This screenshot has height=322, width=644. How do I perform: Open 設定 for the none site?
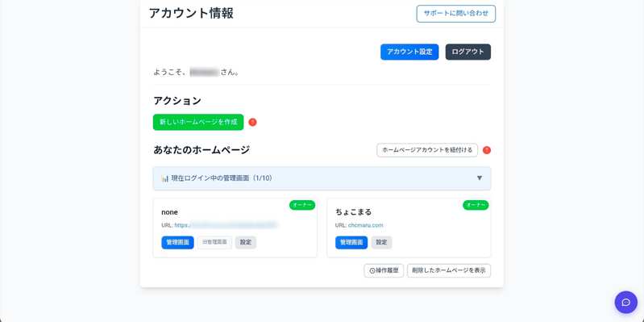coord(246,243)
